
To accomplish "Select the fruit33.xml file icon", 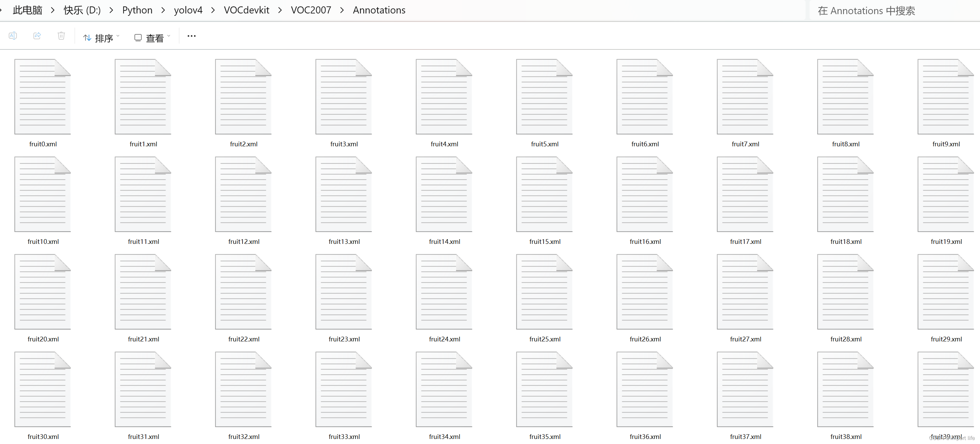I will tap(344, 389).
